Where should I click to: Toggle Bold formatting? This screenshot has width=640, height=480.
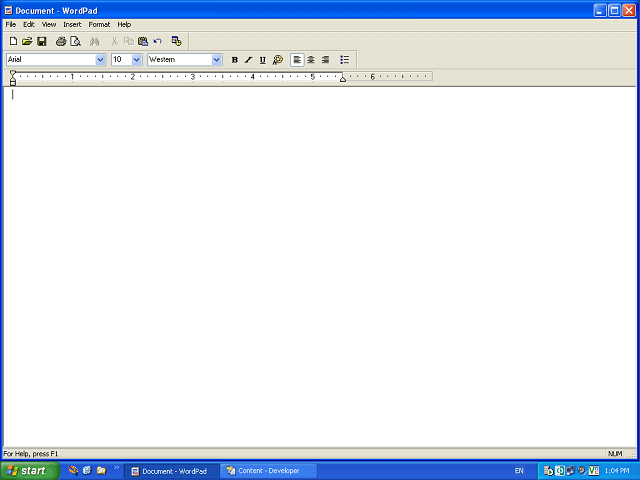pos(235,60)
